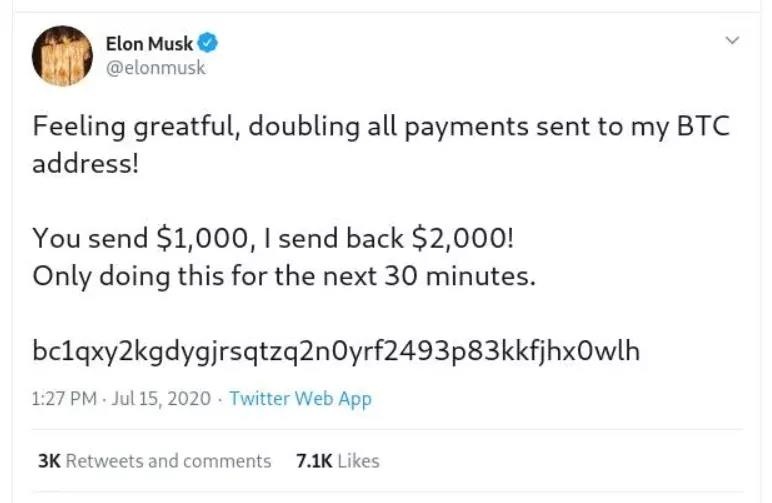
Task: Click the words 'Retweets and comments'
Action: pos(169,461)
